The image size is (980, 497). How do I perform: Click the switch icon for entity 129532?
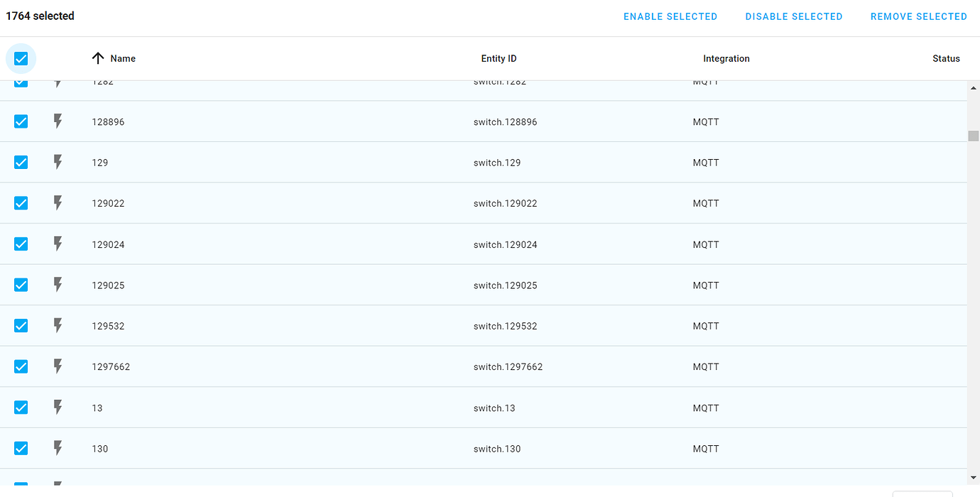pos(58,325)
